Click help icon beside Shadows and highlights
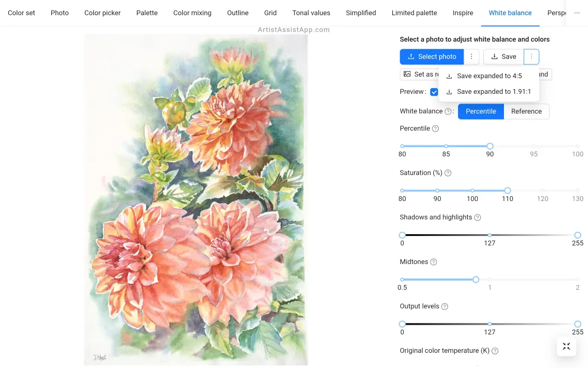The height and width of the screenshot is (368, 588). click(x=477, y=218)
